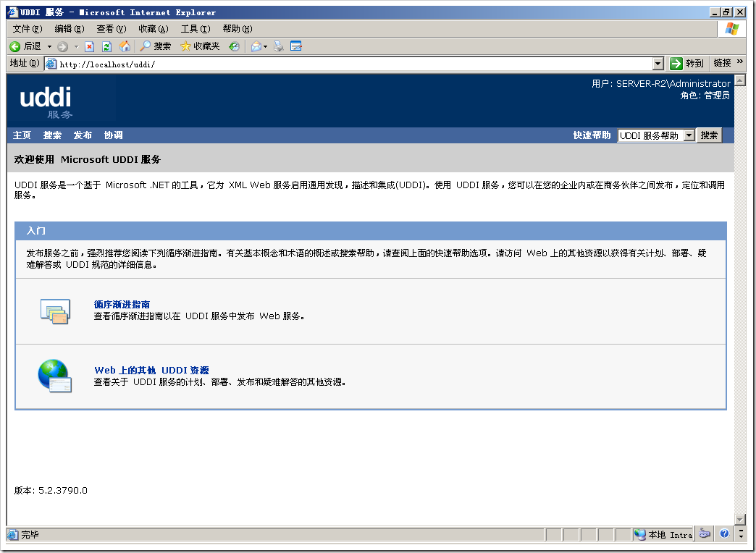Open the 查看(V) menu
The image size is (756, 553).
[112, 29]
